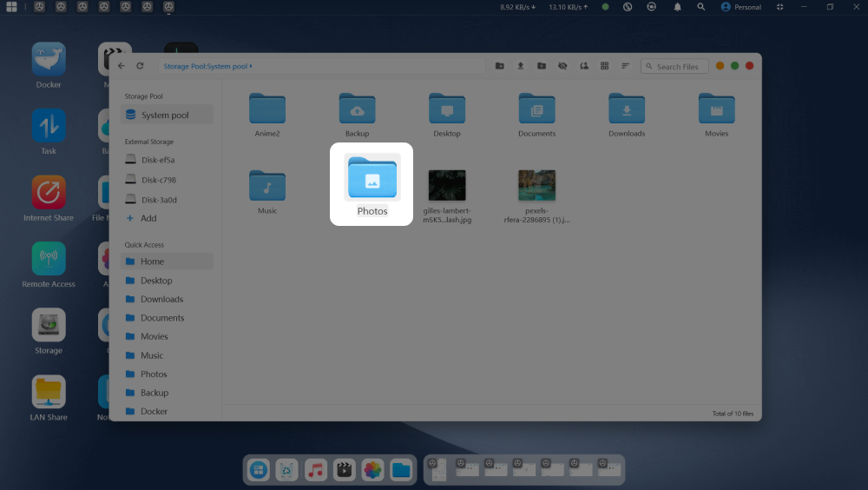The height and width of the screenshot is (490, 868).
Task: Open Movies in Quick Access
Action: click(155, 336)
